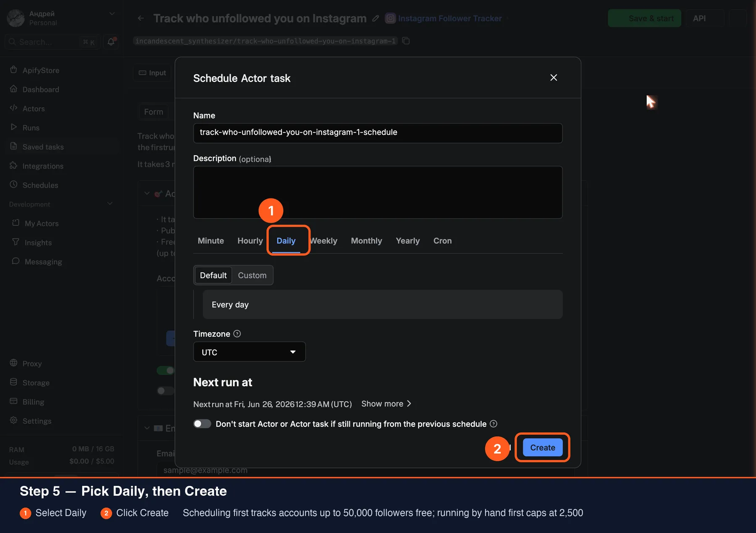Select the Form view option
756x533 pixels.
(153, 112)
